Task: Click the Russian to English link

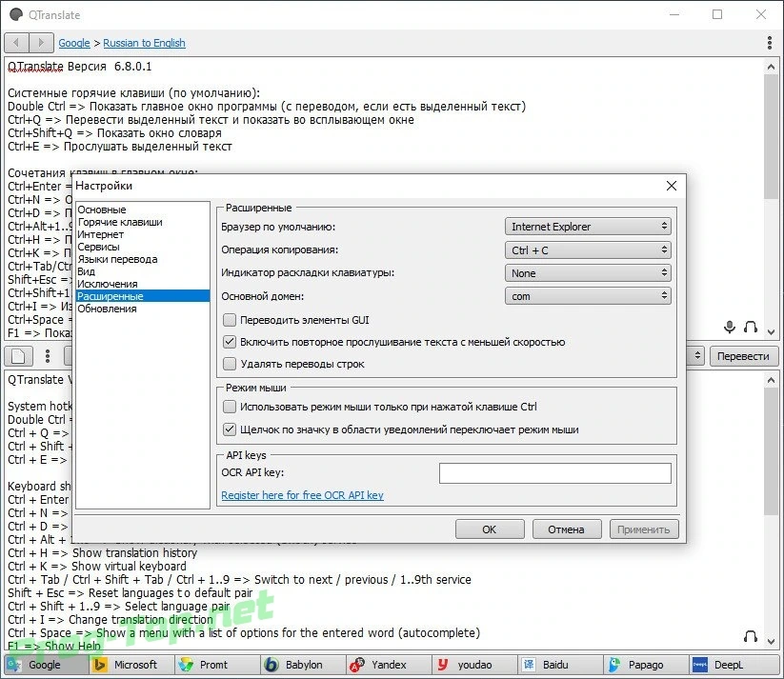Action: pos(144,43)
